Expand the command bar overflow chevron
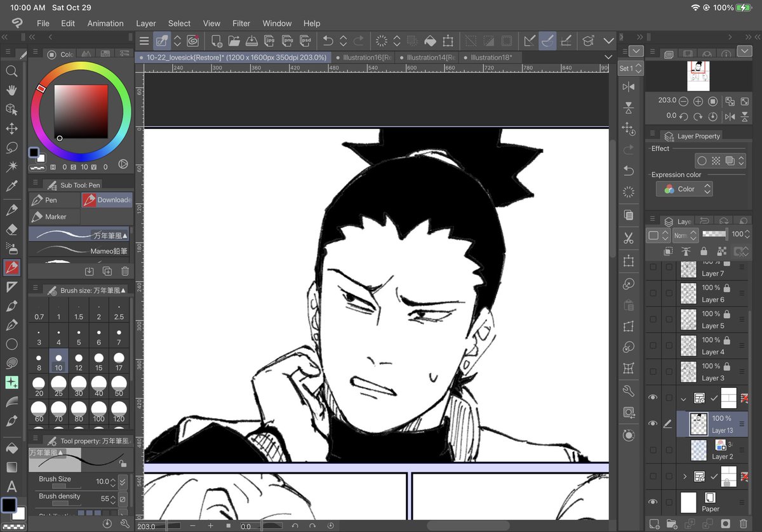Image resolution: width=762 pixels, height=532 pixels. coord(608,41)
